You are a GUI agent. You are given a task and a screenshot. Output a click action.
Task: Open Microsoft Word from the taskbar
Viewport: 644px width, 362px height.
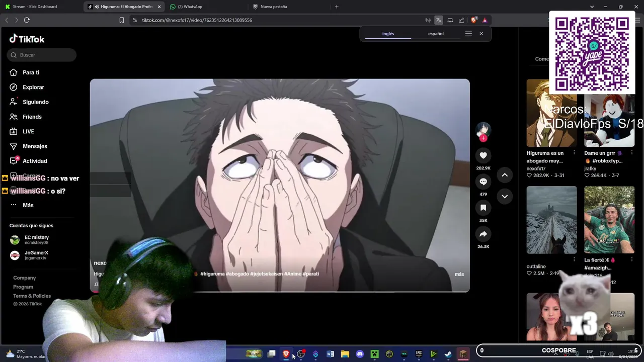331,354
